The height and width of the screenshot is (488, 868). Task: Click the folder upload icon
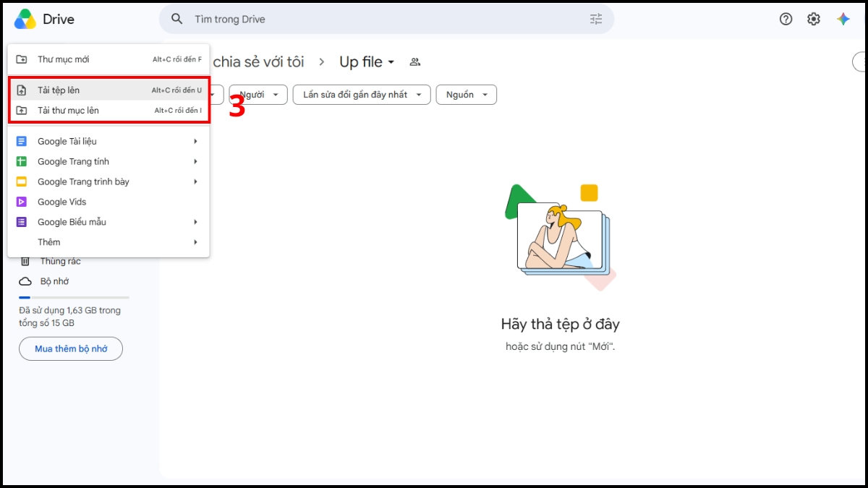[22, 111]
